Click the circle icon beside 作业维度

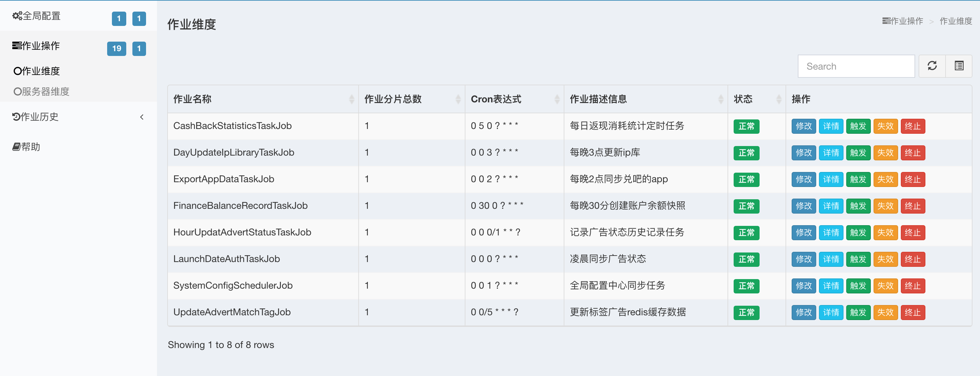[x=17, y=71]
